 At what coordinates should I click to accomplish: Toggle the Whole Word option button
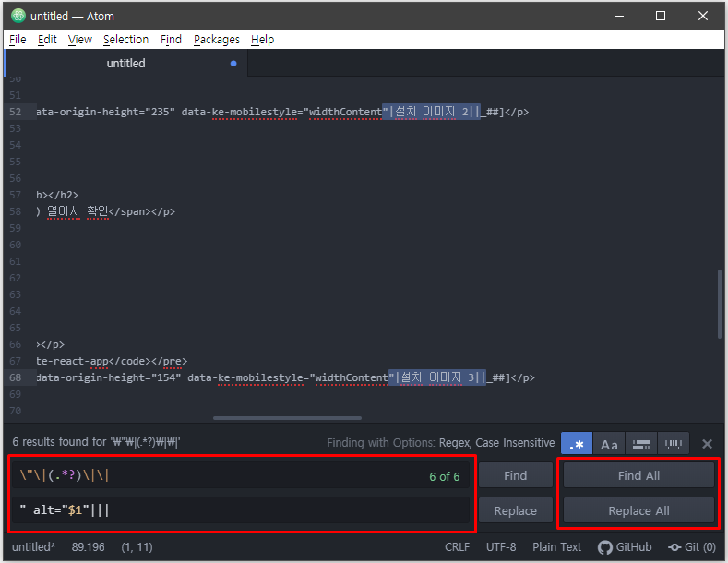(673, 444)
